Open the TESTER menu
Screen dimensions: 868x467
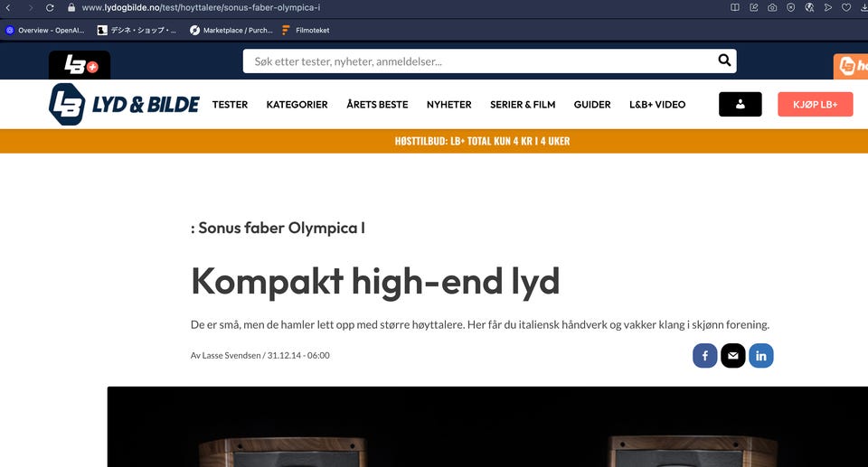pyautogui.click(x=230, y=105)
